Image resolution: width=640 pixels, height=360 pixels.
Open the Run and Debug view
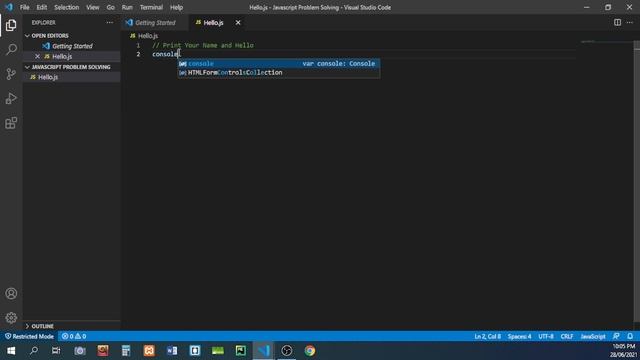pyautogui.click(x=11, y=98)
